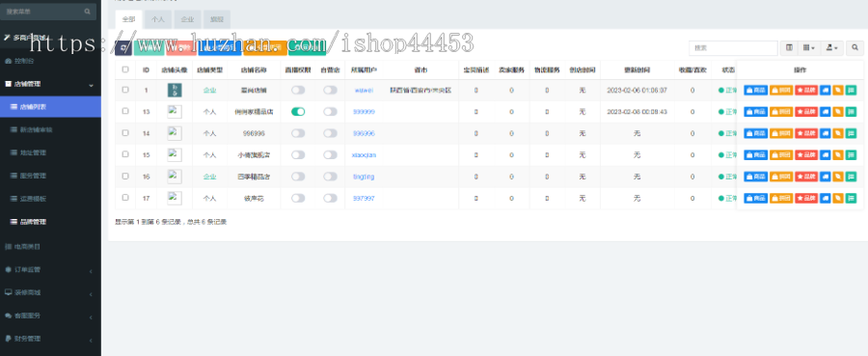Image resolution: width=868 pixels, height=356 pixels.
Task: Click the orange tag icon in row ID 1
Action: point(838,91)
